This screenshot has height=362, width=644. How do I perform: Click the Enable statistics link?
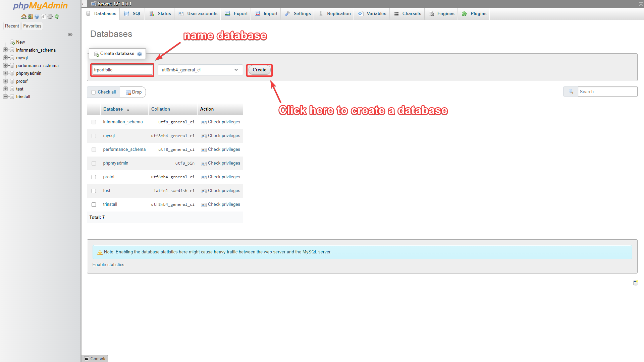pyautogui.click(x=108, y=264)
